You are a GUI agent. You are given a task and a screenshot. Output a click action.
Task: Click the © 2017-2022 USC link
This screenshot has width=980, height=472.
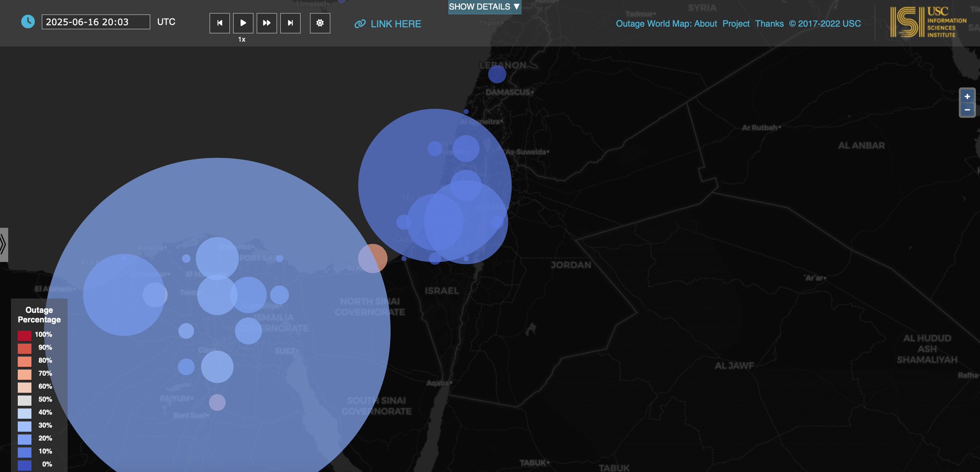tap(825, 23)
